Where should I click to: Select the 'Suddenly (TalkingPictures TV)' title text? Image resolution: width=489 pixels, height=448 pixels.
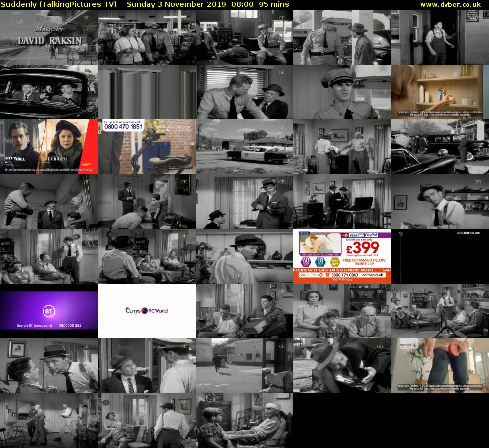(x=59, y=5)
